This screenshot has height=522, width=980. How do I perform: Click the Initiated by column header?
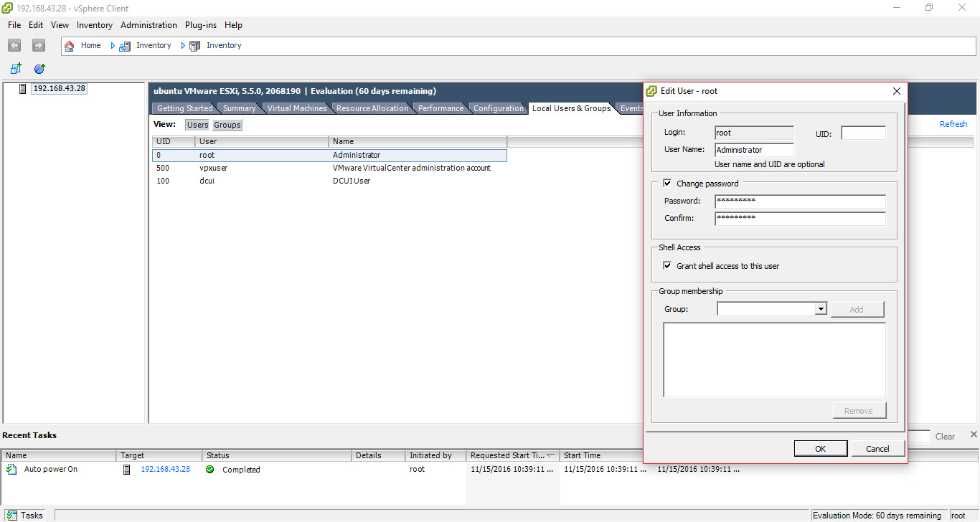(436, 455)
